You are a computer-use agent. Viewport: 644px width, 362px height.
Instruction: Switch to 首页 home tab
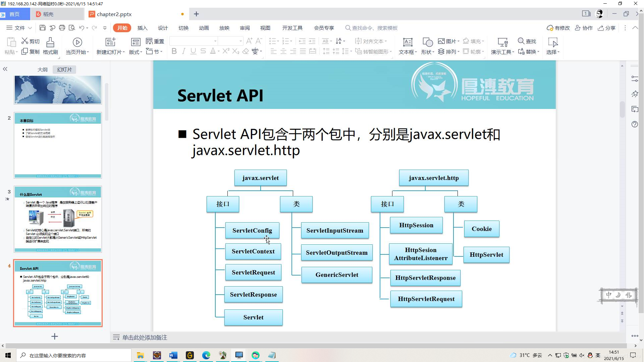tap(14, 14)
